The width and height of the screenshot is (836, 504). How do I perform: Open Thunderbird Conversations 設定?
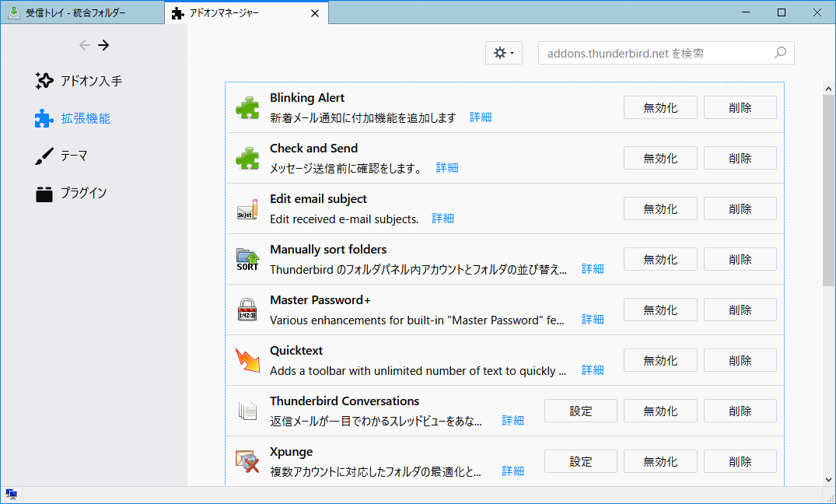pyautogui.click(x=581, y=411)
